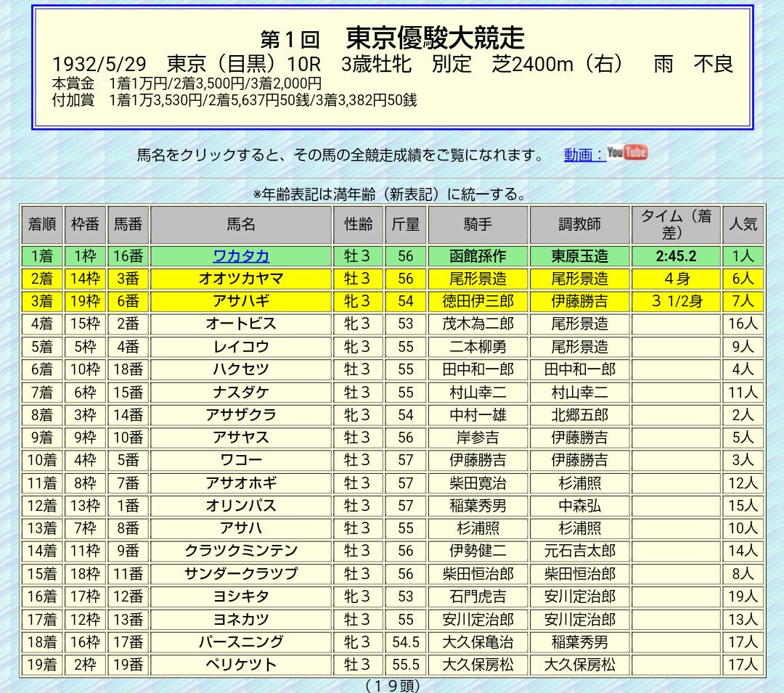Select the ハクセツ horse name cell
The width and height of the screenshot is (784, 693).
pyautogui.click(x=241, y=369)
